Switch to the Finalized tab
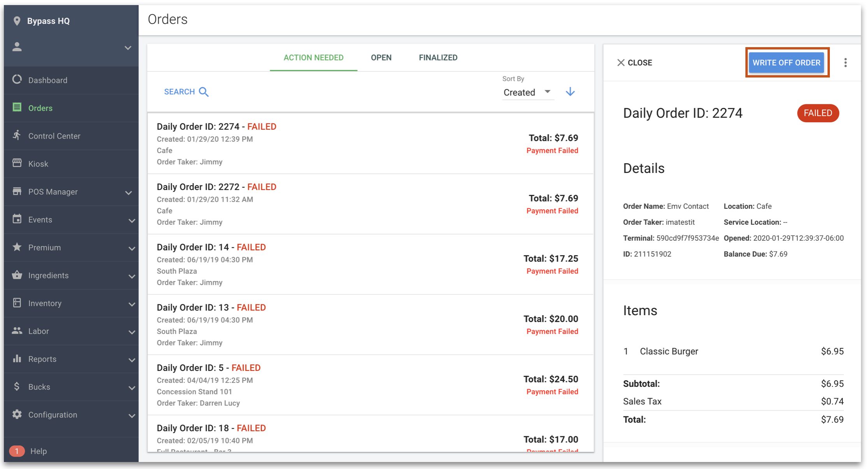868x469 pixels. [x=438, y=58]
